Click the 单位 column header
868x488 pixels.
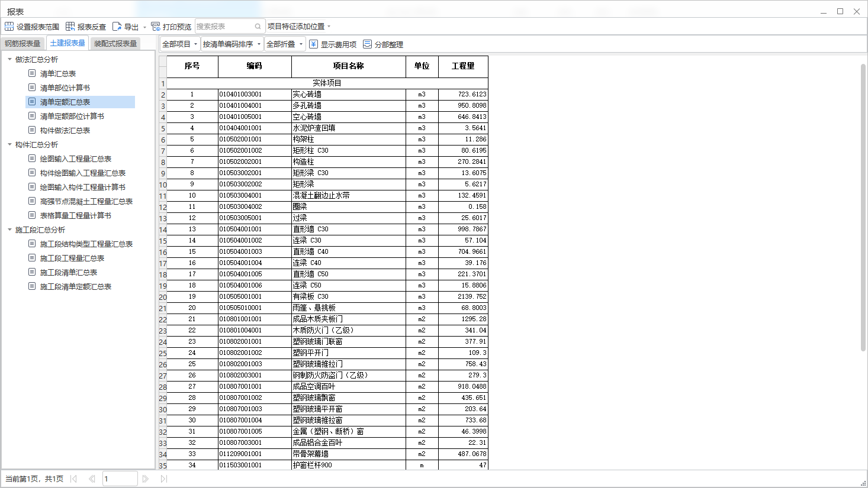[x=422, y=66]
